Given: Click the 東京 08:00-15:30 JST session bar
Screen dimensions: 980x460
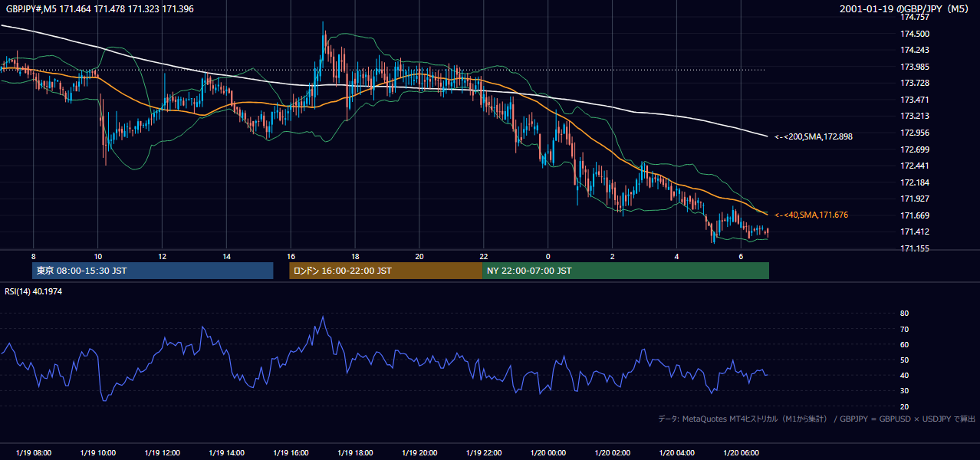Looking at the screenshot, I should point(153,271).
